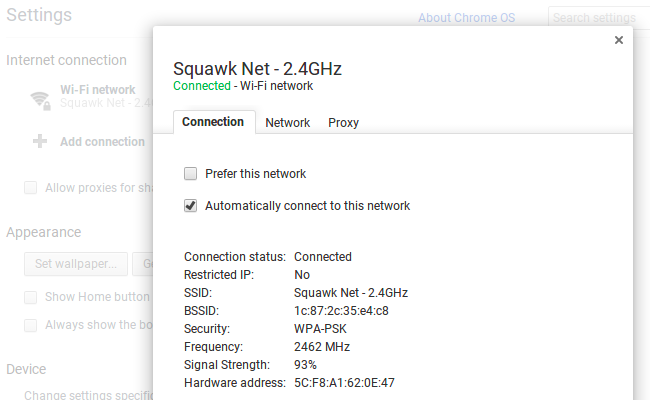Select the Proxy tab
650x400 pixels.
click(x=343, y=123)
